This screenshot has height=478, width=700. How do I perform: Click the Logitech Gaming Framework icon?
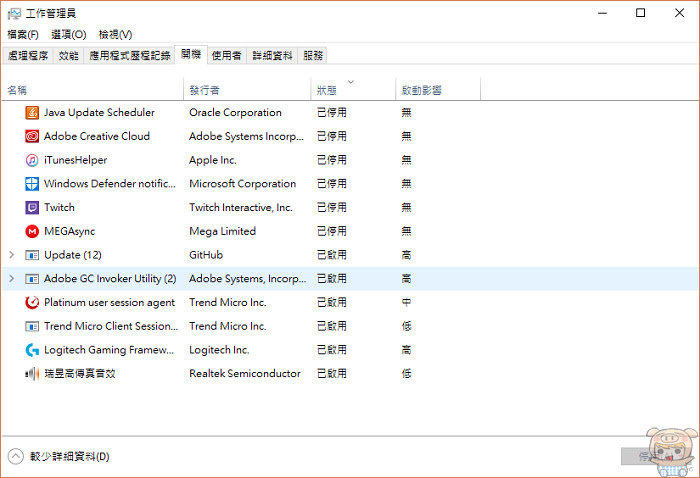(x=32, y=350)
